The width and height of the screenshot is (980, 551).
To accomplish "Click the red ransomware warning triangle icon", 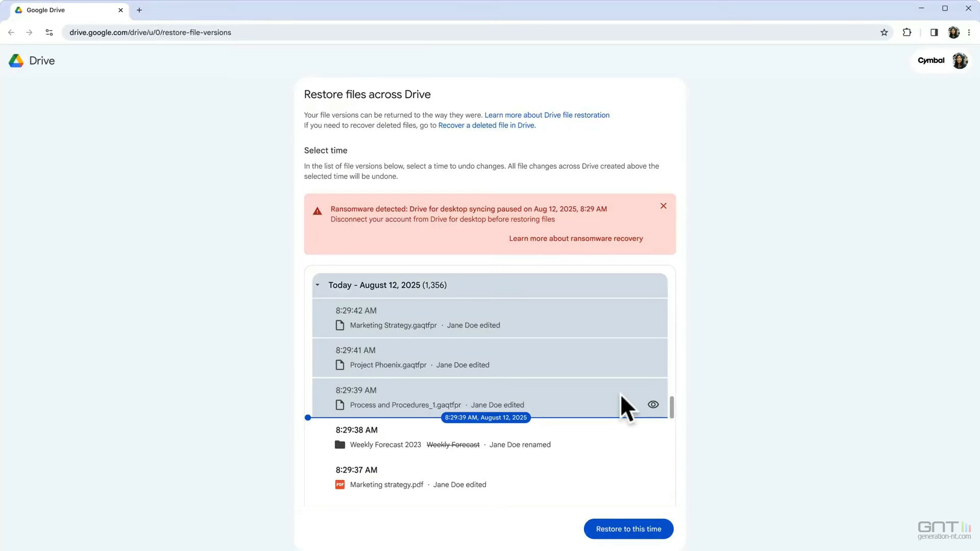I will (317, 211).
